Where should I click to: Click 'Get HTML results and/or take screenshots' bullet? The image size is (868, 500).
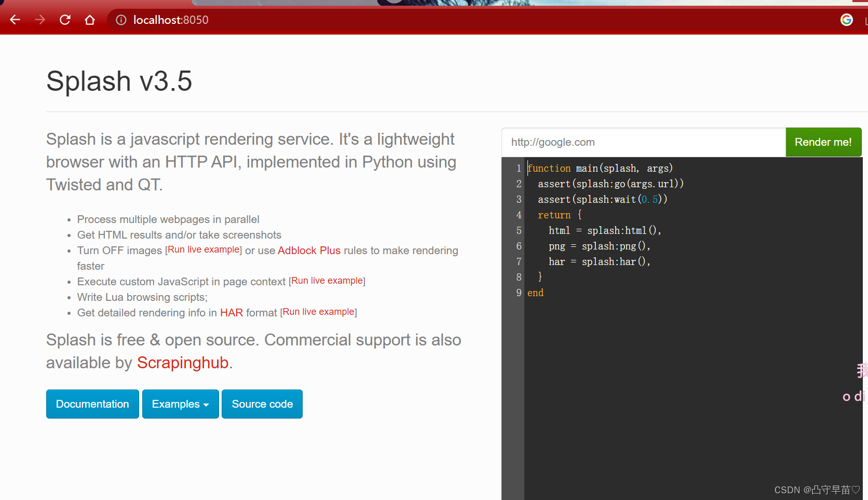[x=179, y=235]
